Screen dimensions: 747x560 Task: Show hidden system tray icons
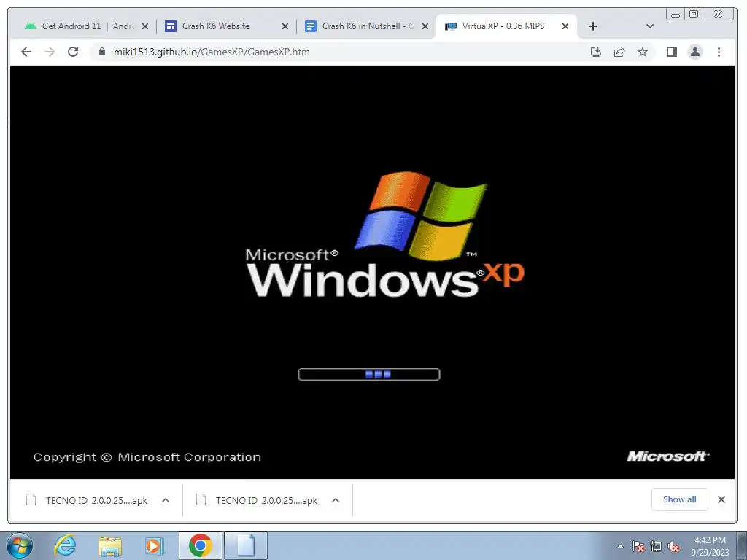620,546
